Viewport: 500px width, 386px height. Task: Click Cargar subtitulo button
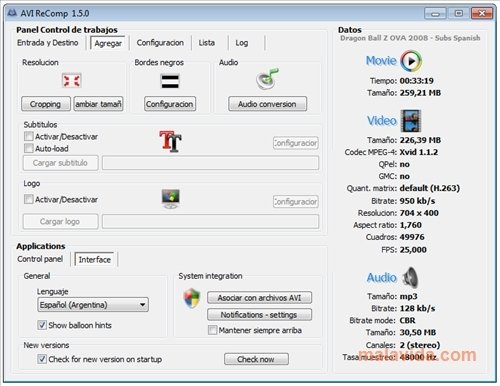click(60, 163)
